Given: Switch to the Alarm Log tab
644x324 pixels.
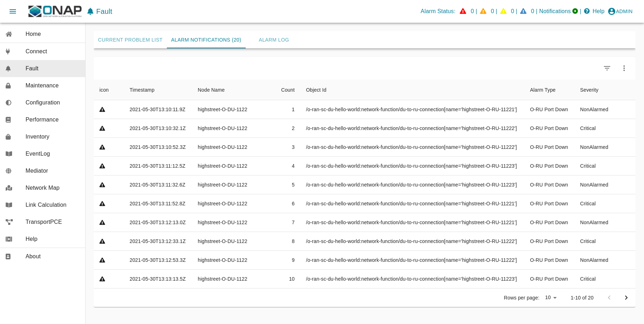Looking at the screenshot, I should point(274,40).
